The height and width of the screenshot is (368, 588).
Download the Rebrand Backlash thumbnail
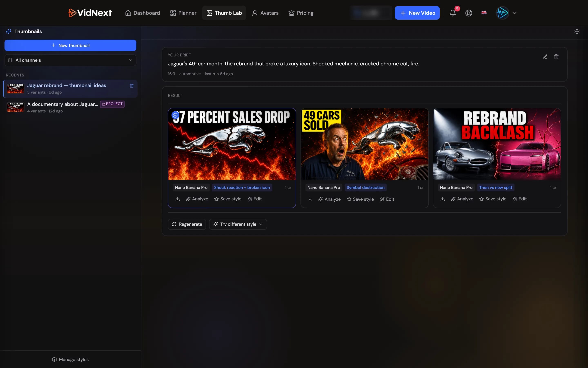[x=442, y=199]
